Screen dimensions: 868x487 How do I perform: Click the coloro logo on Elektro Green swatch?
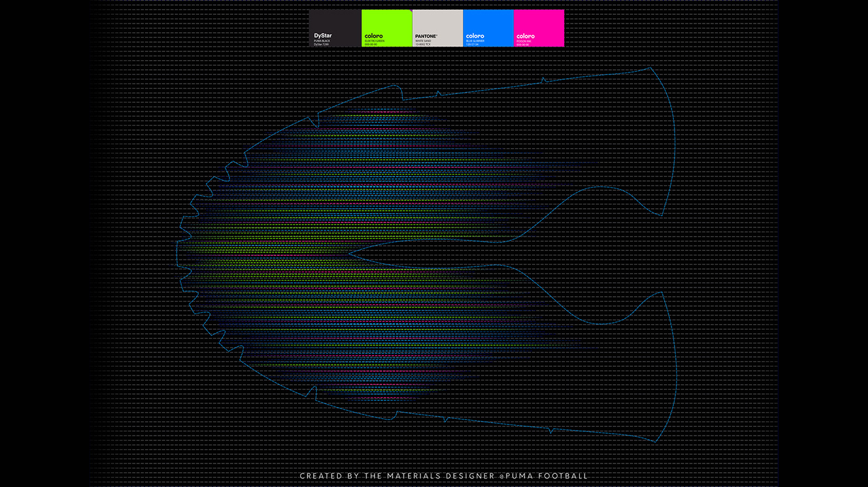[x=373, y=35]
